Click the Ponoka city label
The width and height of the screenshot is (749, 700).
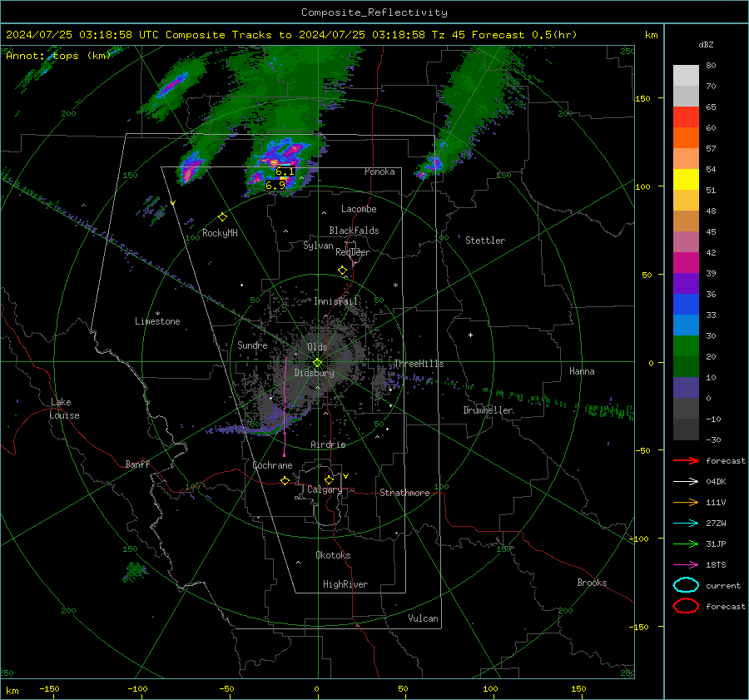tap(379, 171)
